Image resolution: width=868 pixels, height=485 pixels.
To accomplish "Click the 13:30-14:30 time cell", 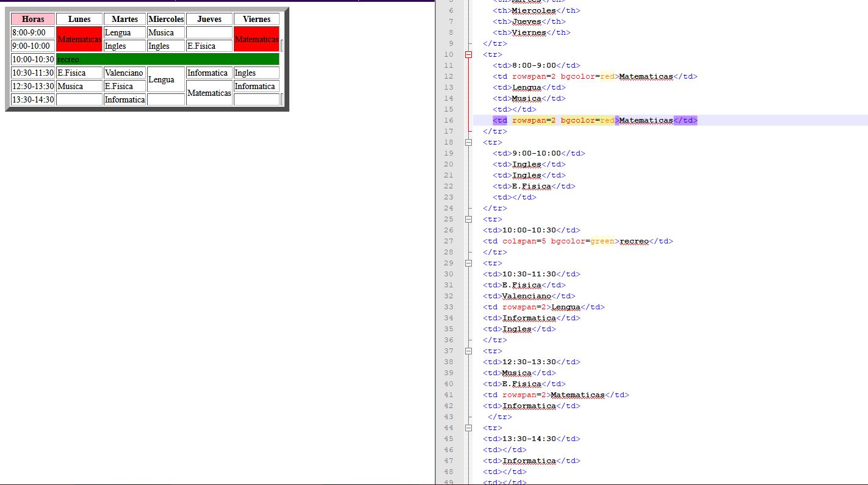I will [33, 99].
